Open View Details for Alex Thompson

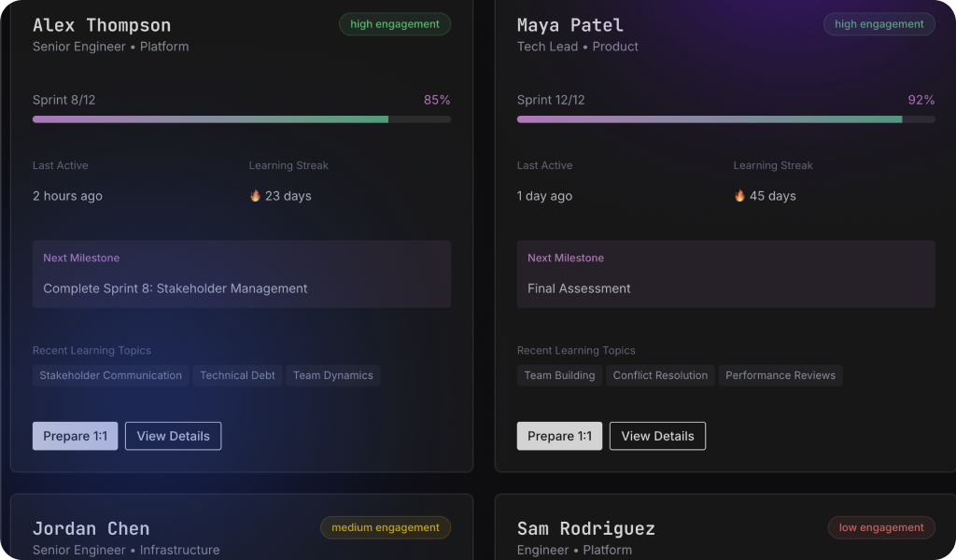click(x=173, y=436)
